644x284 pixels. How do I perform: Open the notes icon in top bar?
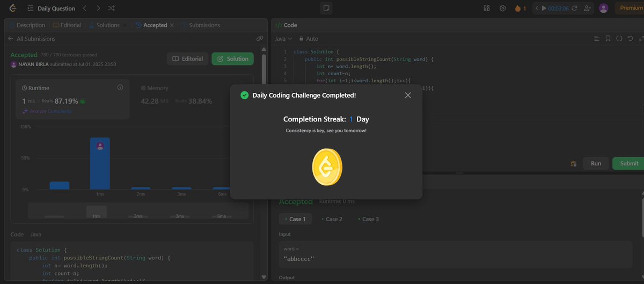tap(326, 8)
